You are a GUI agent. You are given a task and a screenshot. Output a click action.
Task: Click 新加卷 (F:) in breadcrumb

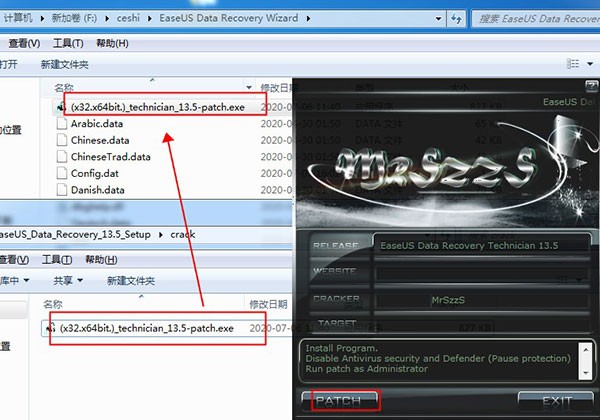coord(74,18)
